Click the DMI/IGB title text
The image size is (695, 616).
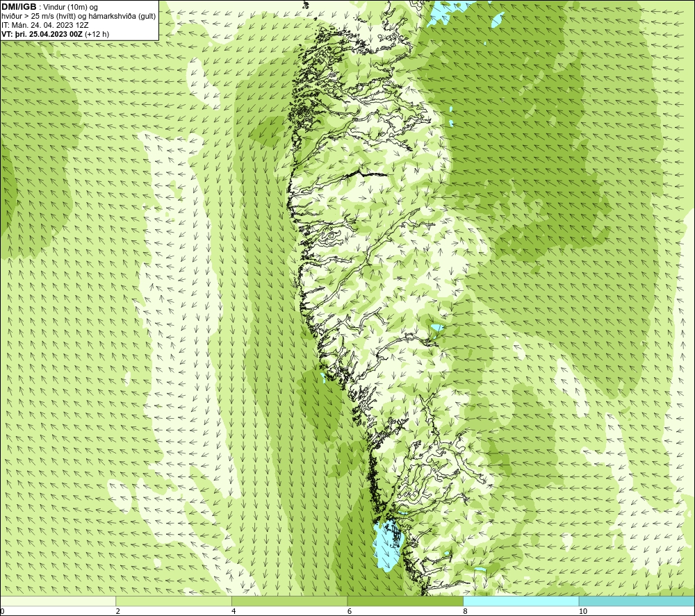pyautogui.click(x=19, y=7)
